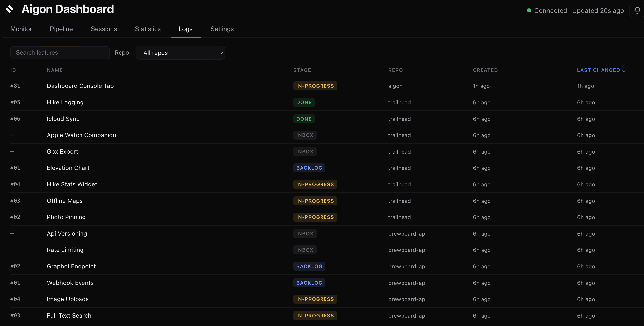644x326 pixels.
Task: Sort by the Created column header
Action: coord(485,70)
